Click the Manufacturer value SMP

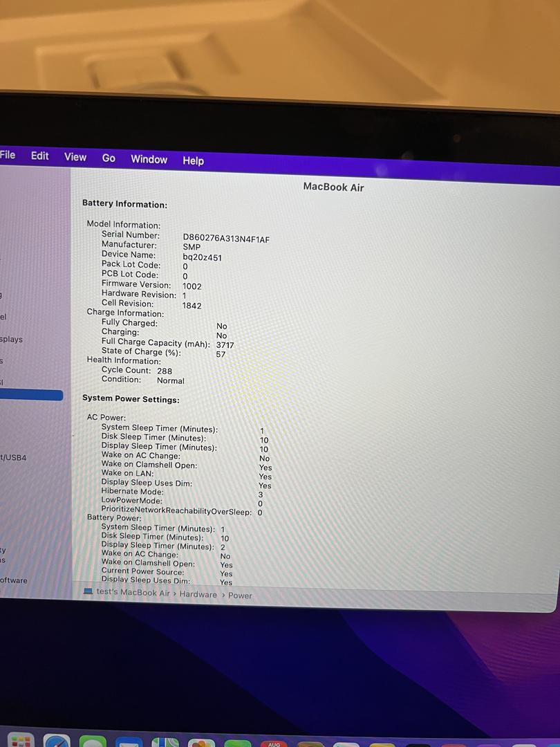192,247
